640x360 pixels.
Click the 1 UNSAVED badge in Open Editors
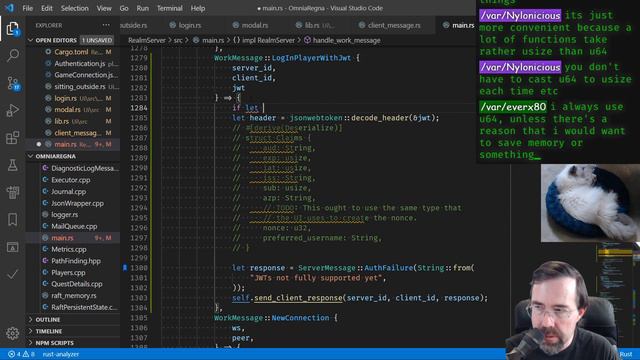pos(97,40)
